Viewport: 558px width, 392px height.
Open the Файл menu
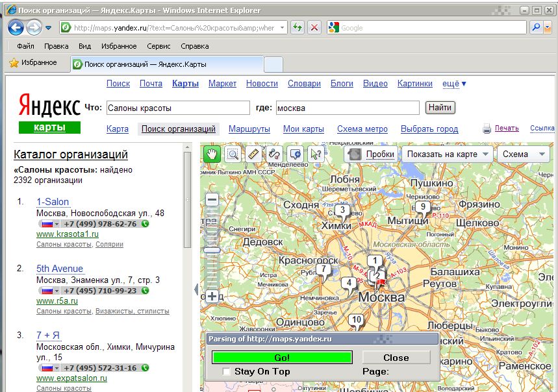coord(25,46)
